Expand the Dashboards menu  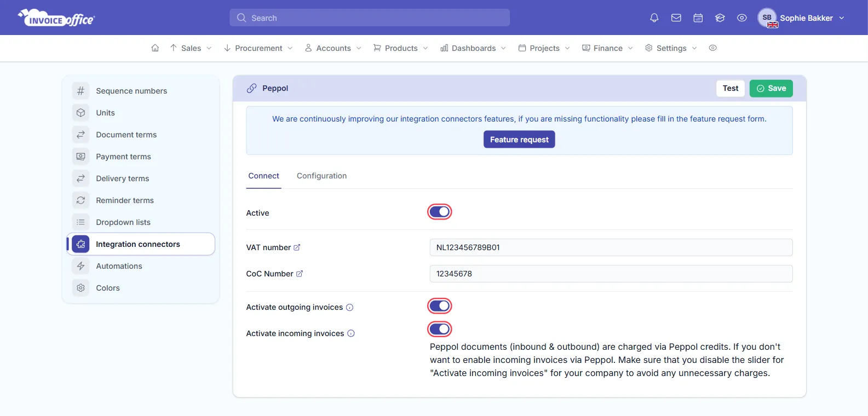point(473,48)
